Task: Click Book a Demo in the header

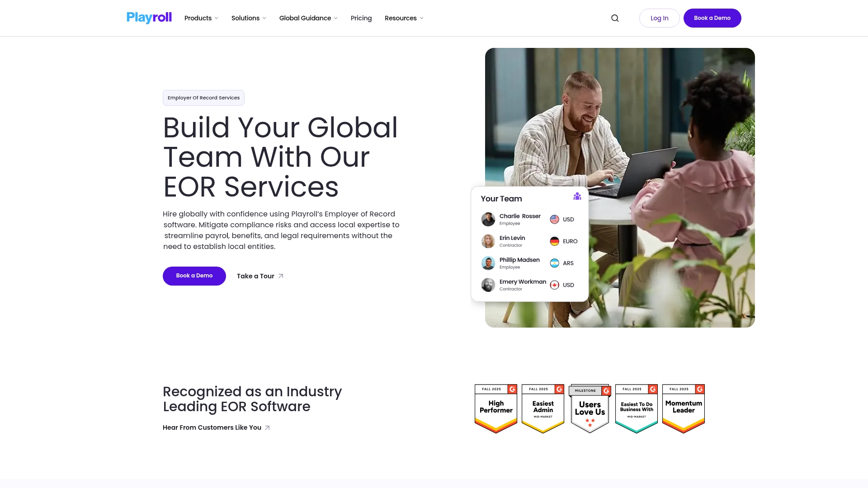Action: coord(712,18)
